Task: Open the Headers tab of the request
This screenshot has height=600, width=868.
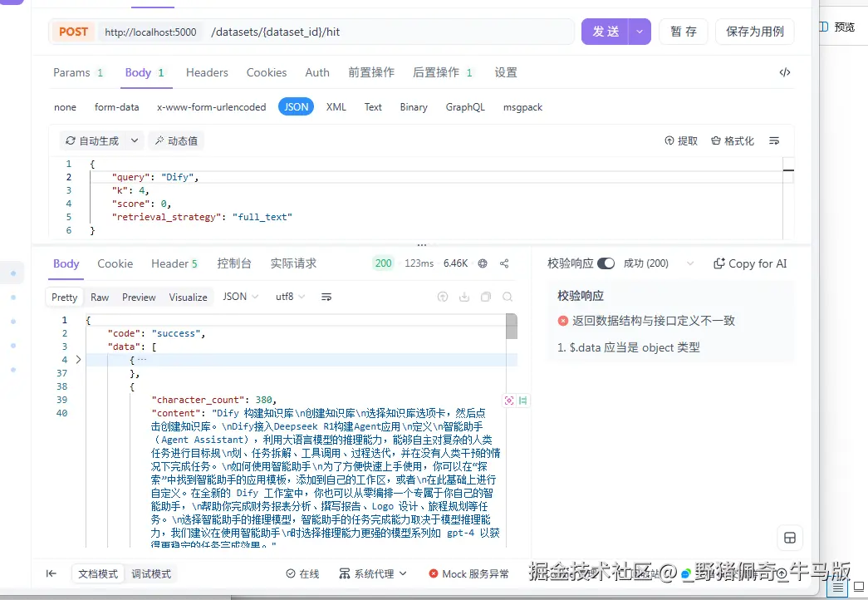Action: (206, 72)
